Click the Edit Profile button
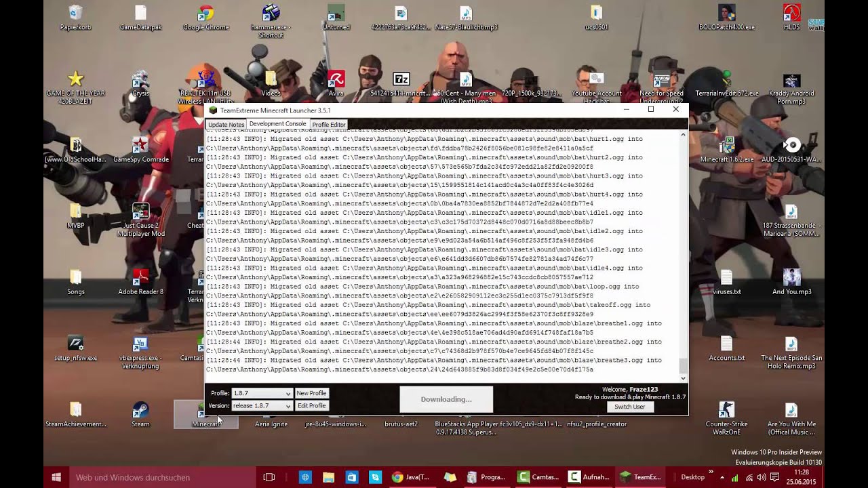This screenshot has height=488, width=868. pyautogui.click(x=311, y=405)
